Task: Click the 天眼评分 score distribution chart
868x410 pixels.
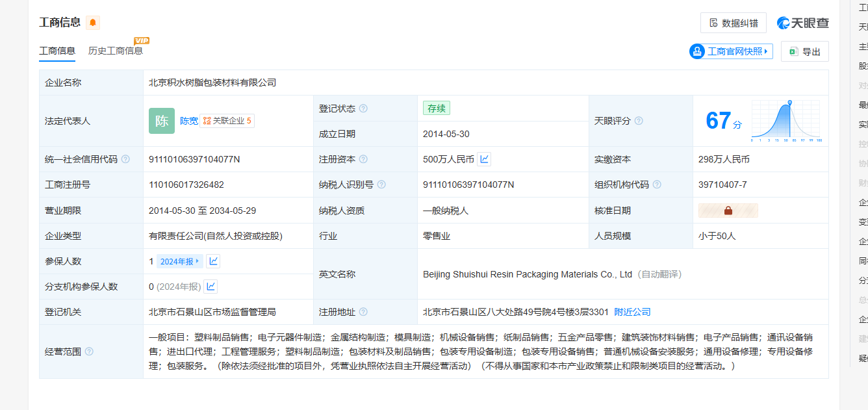Action: [786, 121]
